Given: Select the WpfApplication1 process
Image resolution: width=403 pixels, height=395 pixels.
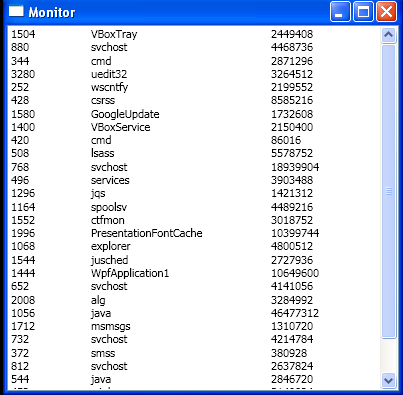Looking at the screenshot, I should click(195, 273).
